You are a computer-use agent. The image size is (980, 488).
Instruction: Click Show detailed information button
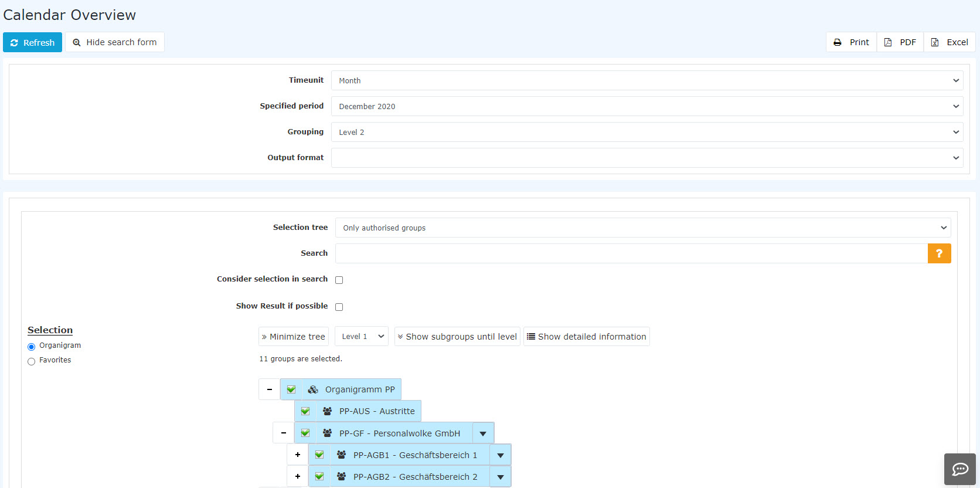(x=587, y=337)
